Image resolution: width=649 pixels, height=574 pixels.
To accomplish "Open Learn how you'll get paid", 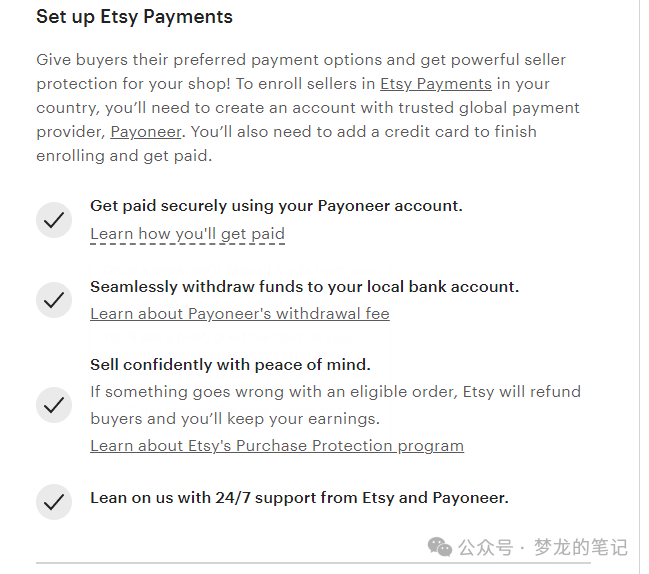I will [x=187, y=234].
